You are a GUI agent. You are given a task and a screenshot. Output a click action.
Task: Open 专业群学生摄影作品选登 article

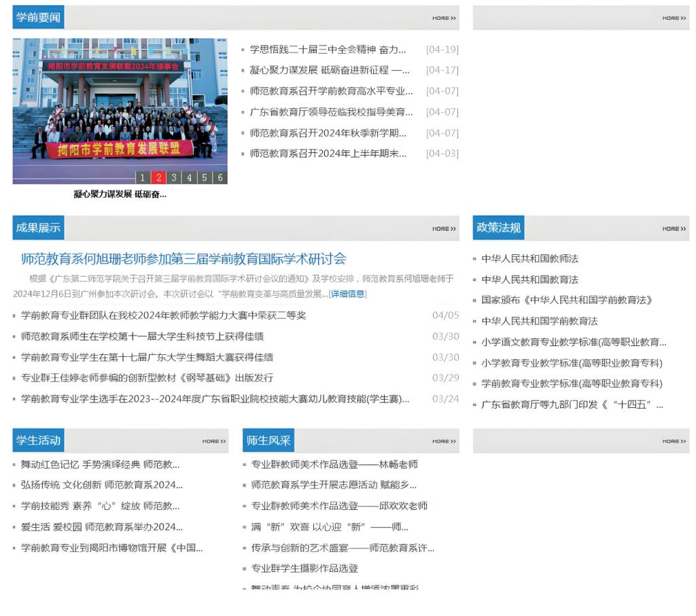(304, 568)
